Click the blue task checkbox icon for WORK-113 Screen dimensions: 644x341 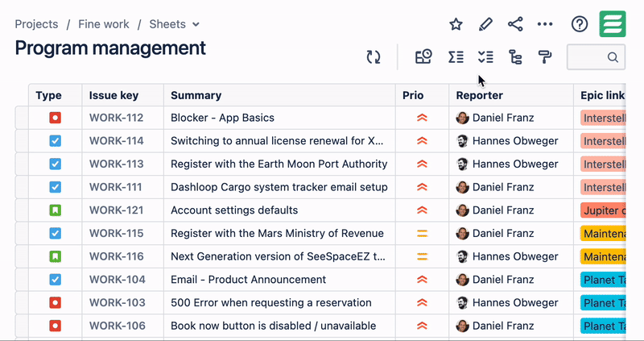pos(55,164)
